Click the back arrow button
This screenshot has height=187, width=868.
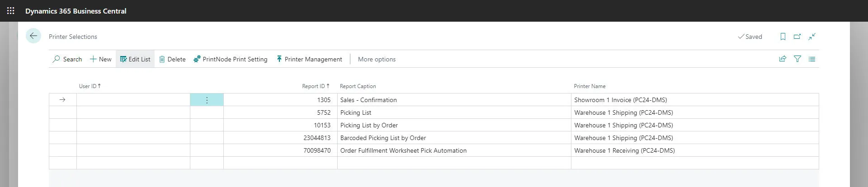coord(33,36)
